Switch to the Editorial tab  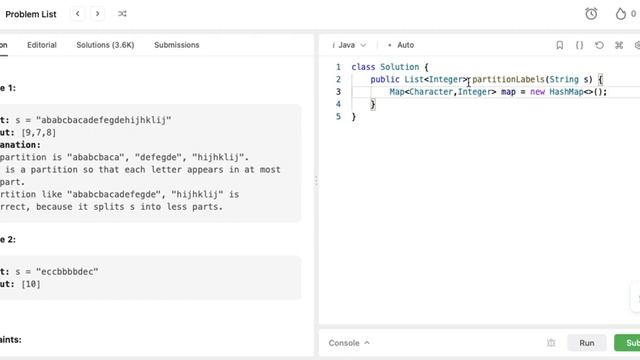(x=42, y=45)
